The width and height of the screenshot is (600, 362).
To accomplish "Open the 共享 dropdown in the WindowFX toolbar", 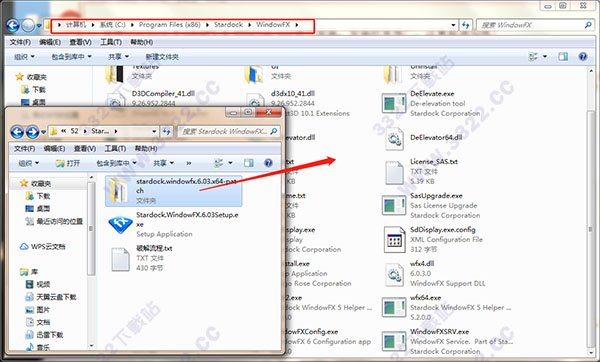I will click(x=118, y=57).
